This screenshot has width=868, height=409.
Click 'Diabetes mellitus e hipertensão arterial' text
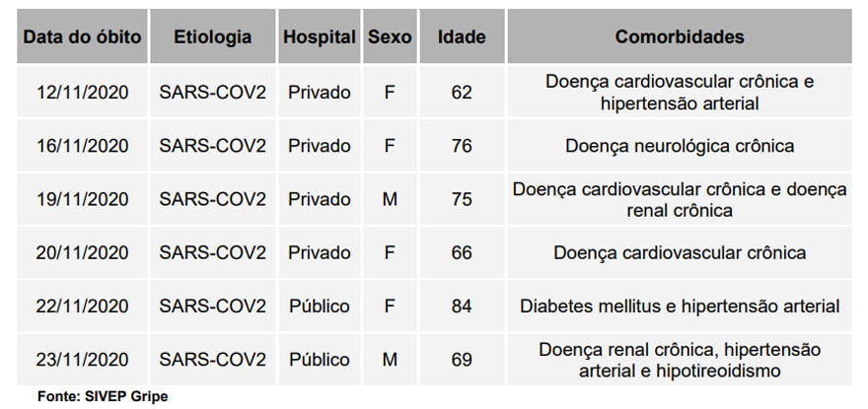(x=680, y=307)
